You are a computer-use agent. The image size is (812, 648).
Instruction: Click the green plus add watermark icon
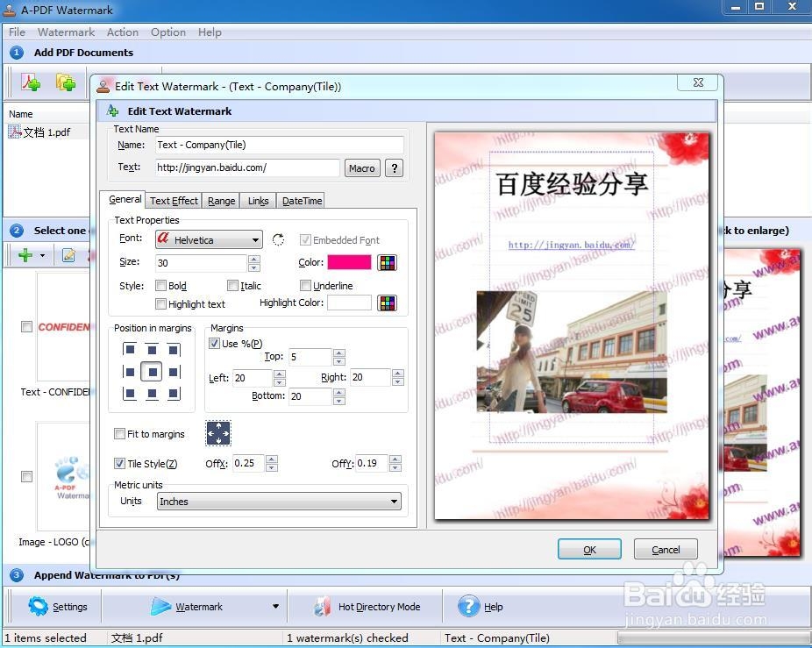point(25,255)
